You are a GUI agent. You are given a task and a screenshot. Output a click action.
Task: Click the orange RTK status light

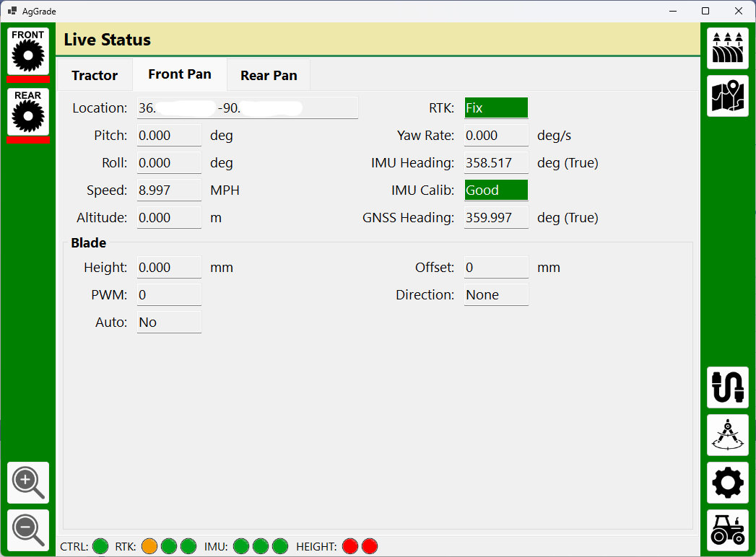click(x=149, y=546)
